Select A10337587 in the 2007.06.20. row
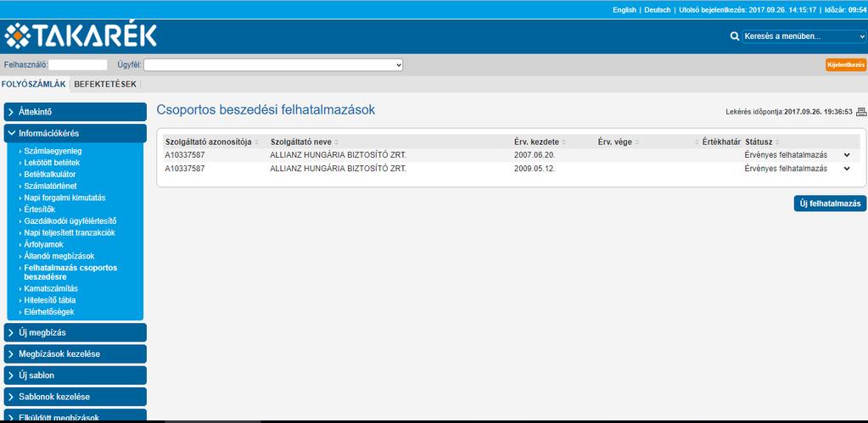Image resolution: width=868 pixels, height=423 pixels. (185, 155)
